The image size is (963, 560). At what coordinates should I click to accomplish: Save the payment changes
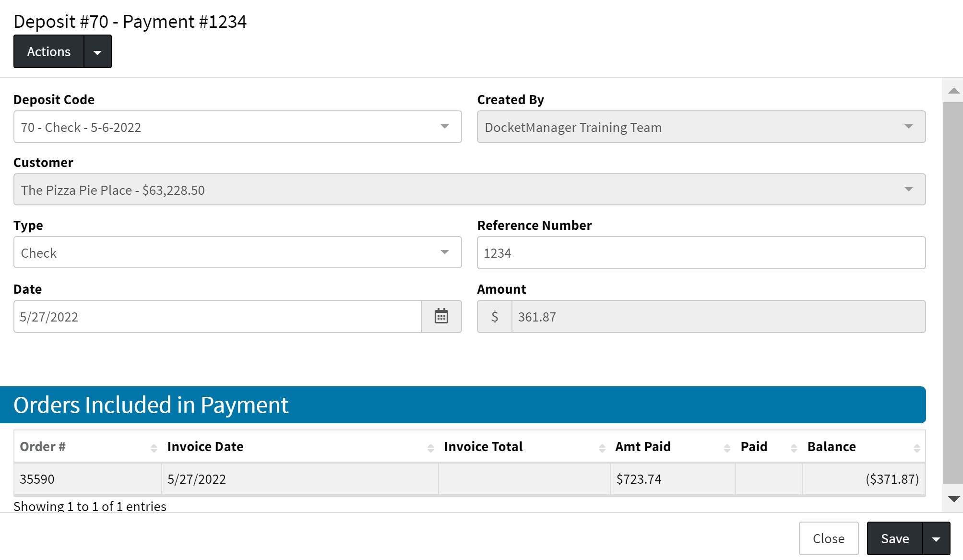(x=894, y=539)
